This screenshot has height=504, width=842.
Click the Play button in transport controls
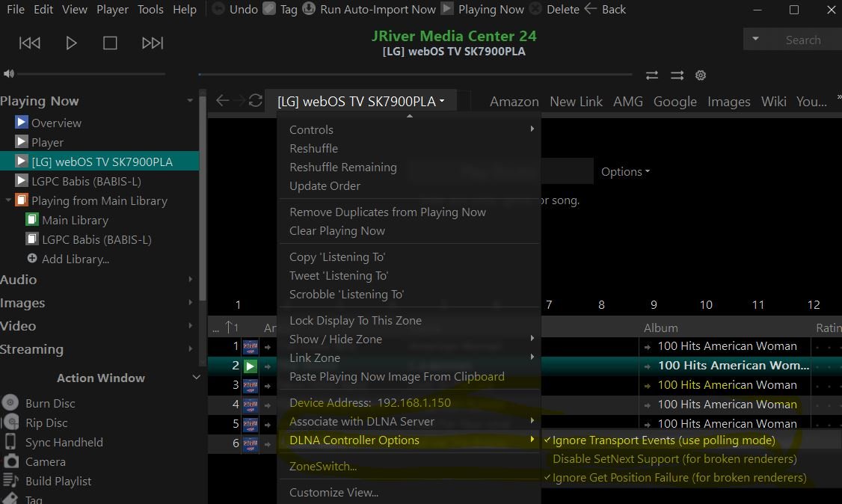coord(71,43)
